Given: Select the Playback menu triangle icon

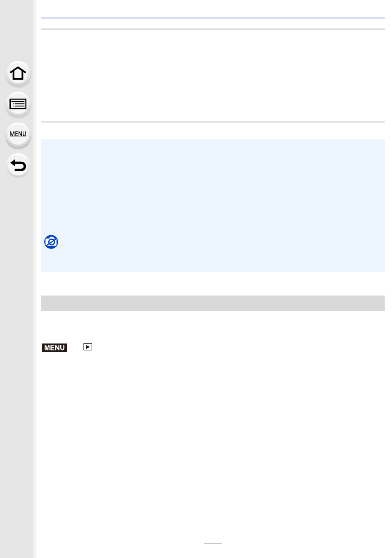Looking at the screenshot, I should 87,347.
